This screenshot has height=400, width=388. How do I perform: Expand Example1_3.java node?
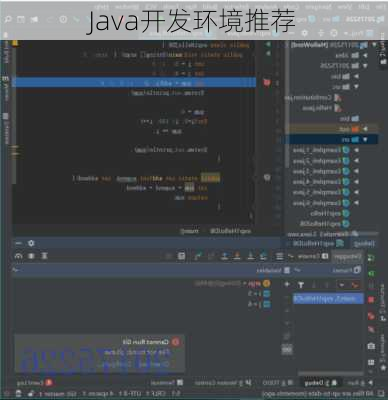pyautogui.click(x=356, y=171)
